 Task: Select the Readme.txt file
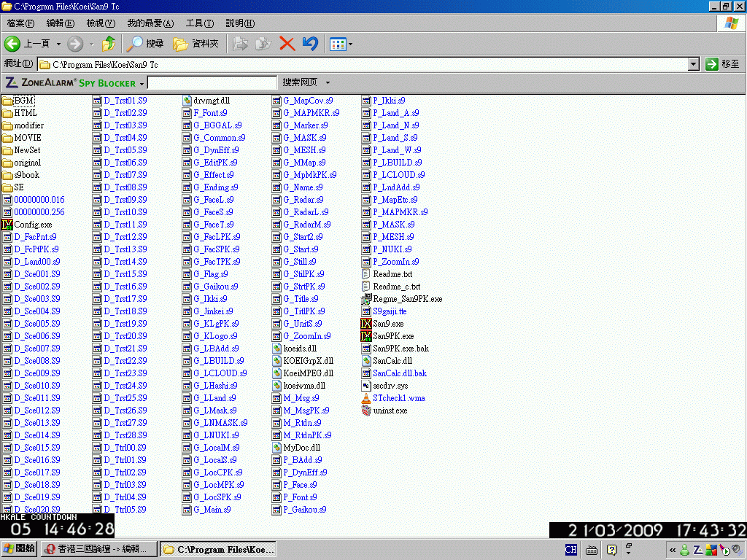click(x=387, y=274)
